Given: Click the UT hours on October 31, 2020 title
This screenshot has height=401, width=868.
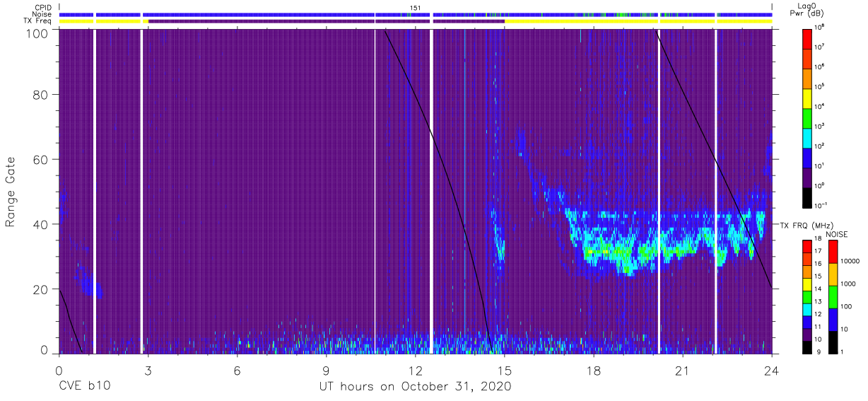Looking at the screenshot, I should tap(415, 386).
